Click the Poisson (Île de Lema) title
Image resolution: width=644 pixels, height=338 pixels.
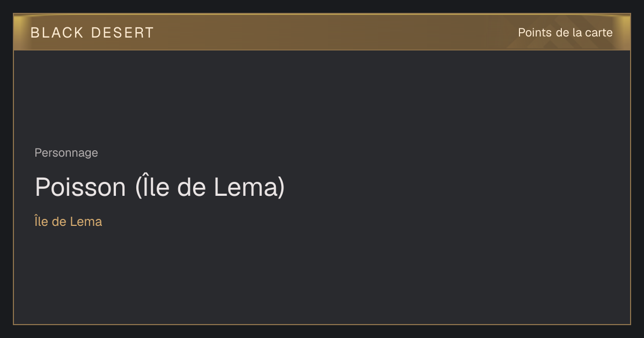[x=159, y=187]
